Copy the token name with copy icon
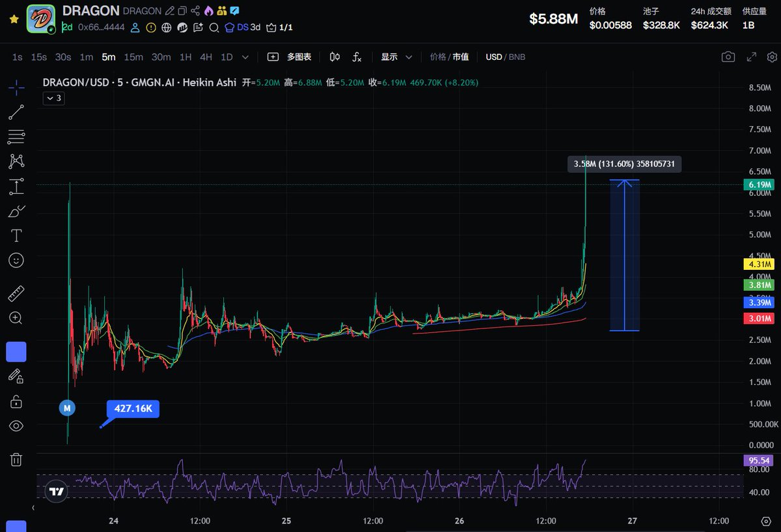Viewport: 781px width, 532px height. [182, 11]
